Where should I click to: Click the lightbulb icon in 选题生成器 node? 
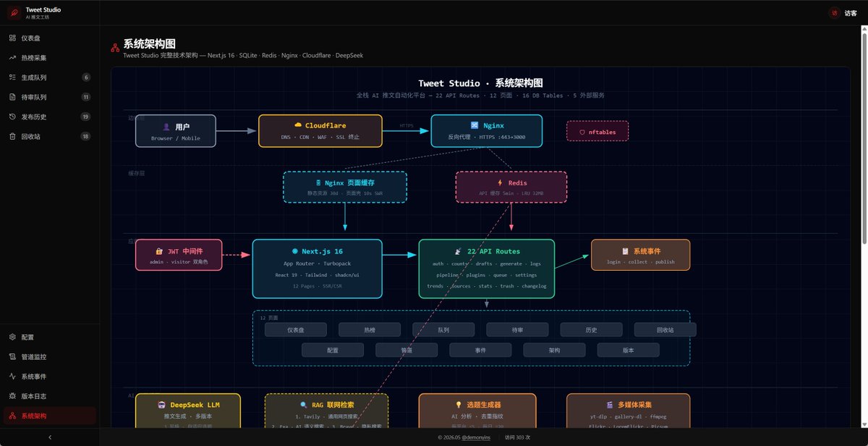point(458,405)
